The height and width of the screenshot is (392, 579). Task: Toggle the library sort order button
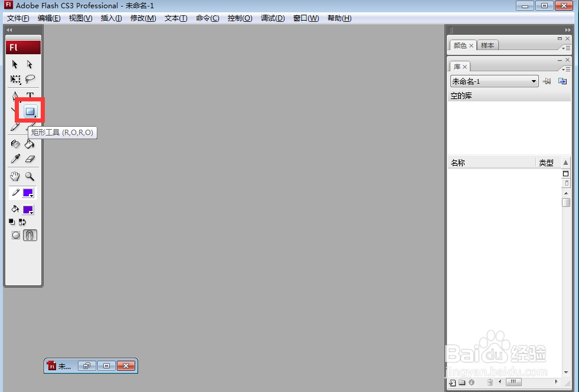coord(565,163)
